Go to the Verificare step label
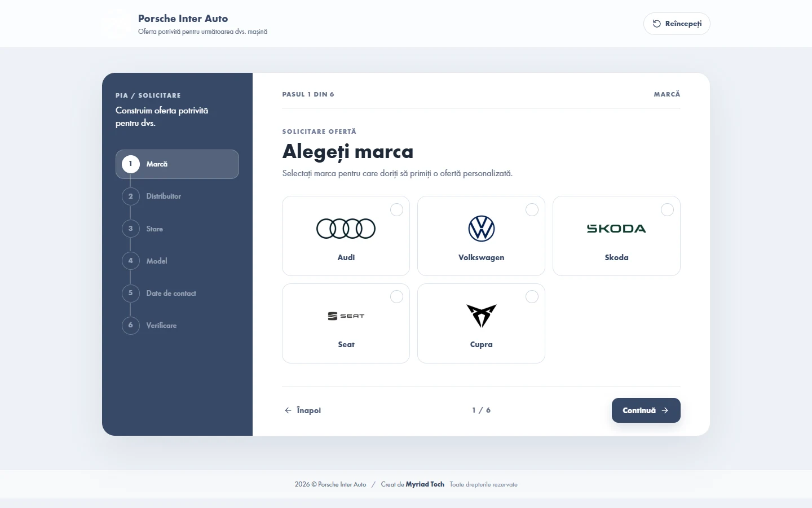The height and width of the screenshot is (508, 812). (161, 325)
